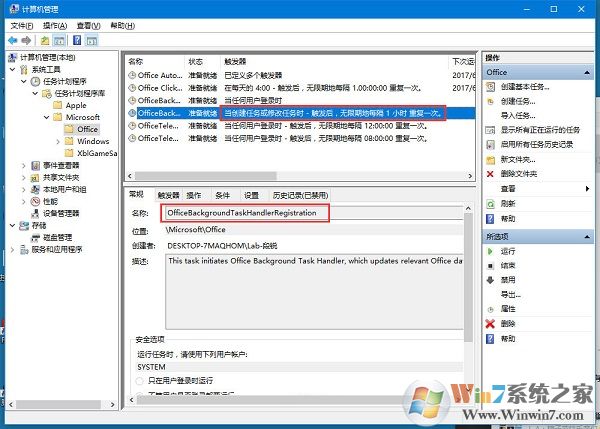Click the Delete folder (删除文件夹) icon
The image size is (600, 429).
click(490, 174)
